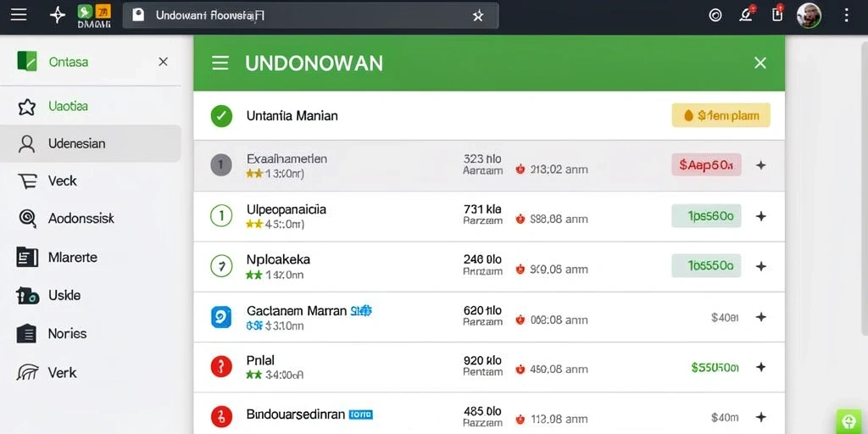Close the Ontasa sidebar panel
Image resolution: width=868 pixels, height=434 pixels.
(x=163, y=61)
